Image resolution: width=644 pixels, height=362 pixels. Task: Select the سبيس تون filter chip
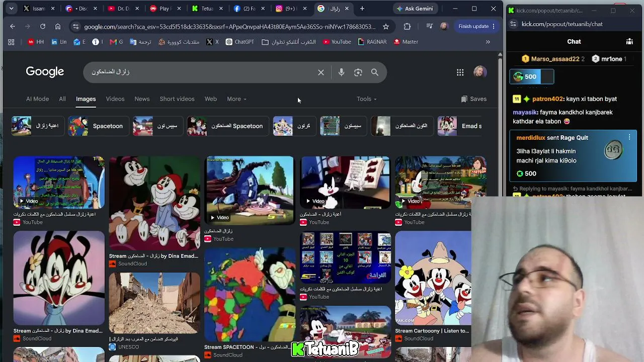(x=157, y=126)
